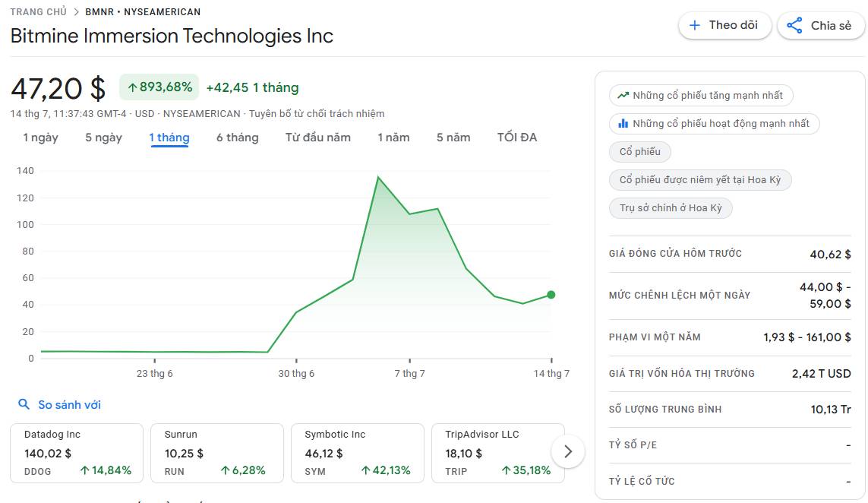Click the plus icon on Theo dõi
This screenshot has height=503, width=868.
(694, 25)
